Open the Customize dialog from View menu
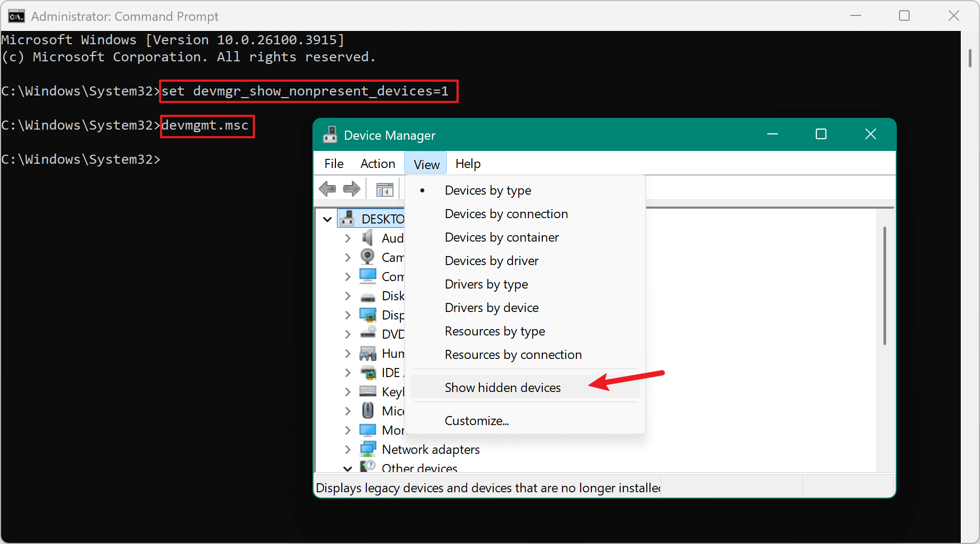The height and width of the screenshot is (544, 980). tap(476, 420)
